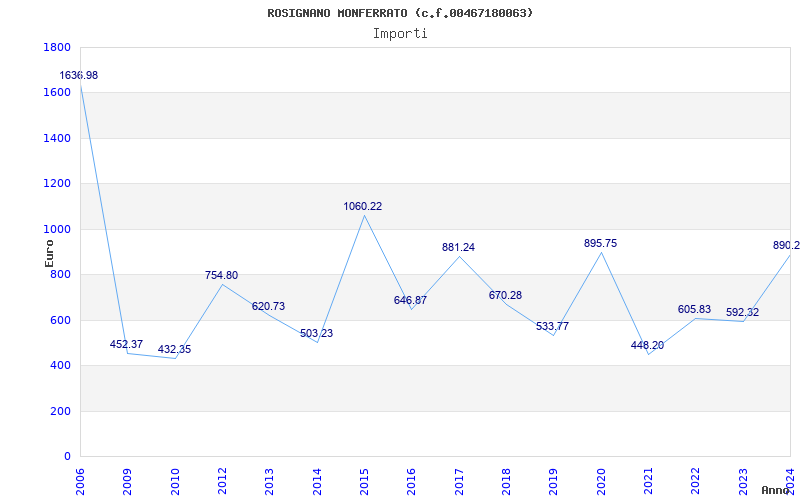Click the 895.75 data label
The width and height of the screenshot is (800, 500).
600,244
